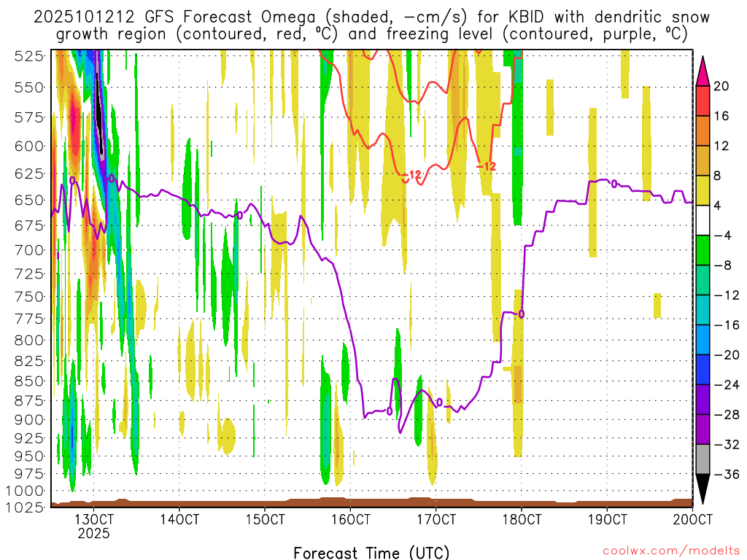Click the coolwx.com/modelts link text
Viewport: 747px width, 560px height.
coord(671,551)
